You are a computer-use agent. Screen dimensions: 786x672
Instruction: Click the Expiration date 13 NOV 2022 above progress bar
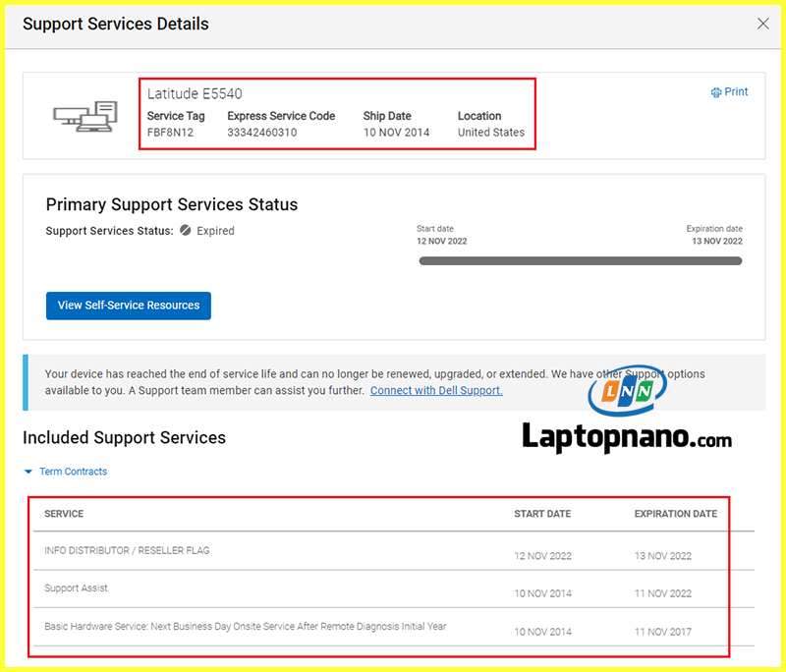717,241
